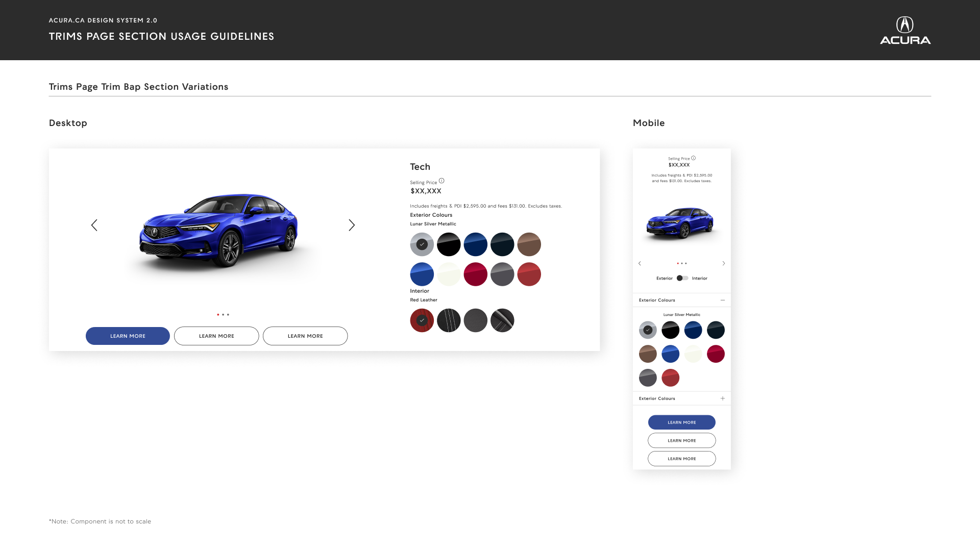
Task: Select checked silver swatch in mobile view
Action: 648,330
